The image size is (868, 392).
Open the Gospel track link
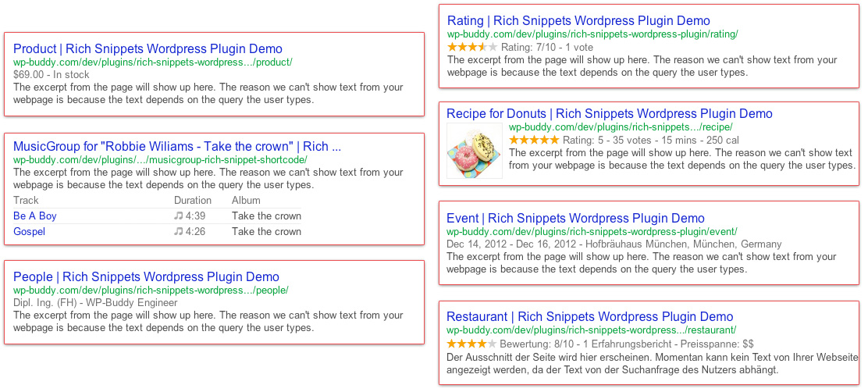(30, 232)
